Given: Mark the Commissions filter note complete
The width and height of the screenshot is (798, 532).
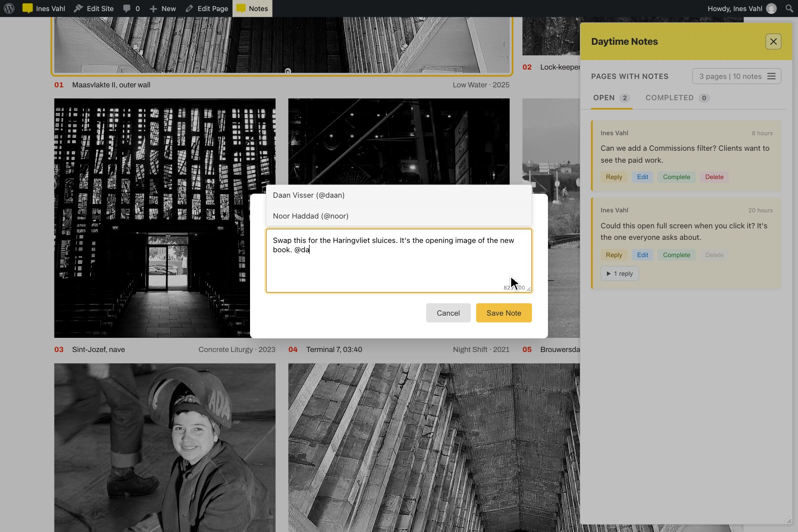Looking at the screenshot, I should tap(677, 177).
